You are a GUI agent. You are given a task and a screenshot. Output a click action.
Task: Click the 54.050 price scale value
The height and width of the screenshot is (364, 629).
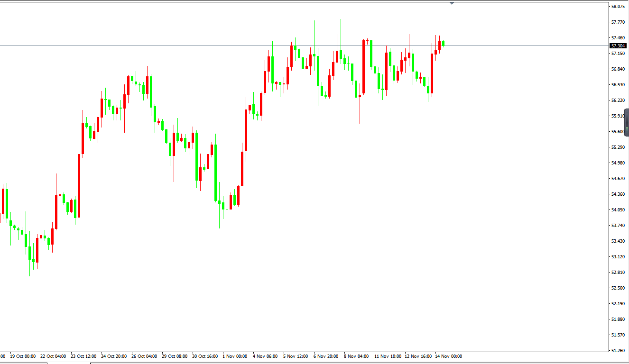click(618, 210)
